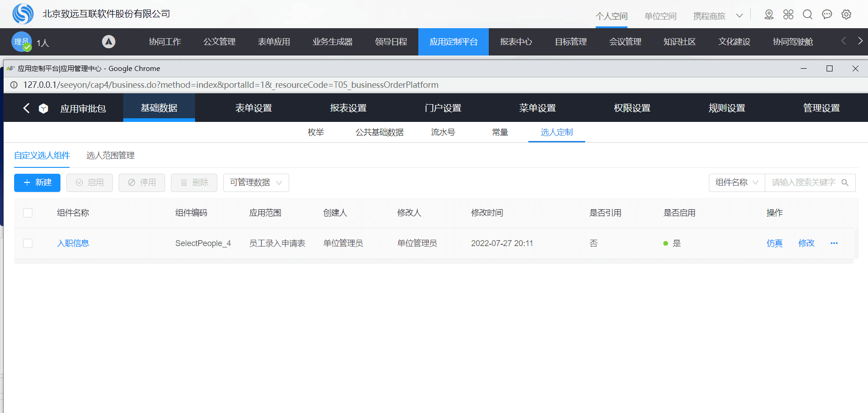
Task: Open the 领导日程 menu
Action: tap(391, 42)
